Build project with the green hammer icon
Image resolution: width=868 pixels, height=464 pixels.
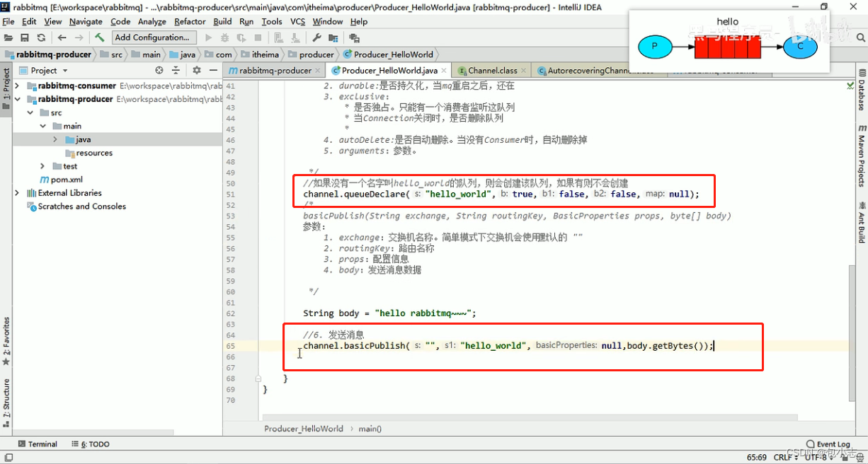pos(100,37)
